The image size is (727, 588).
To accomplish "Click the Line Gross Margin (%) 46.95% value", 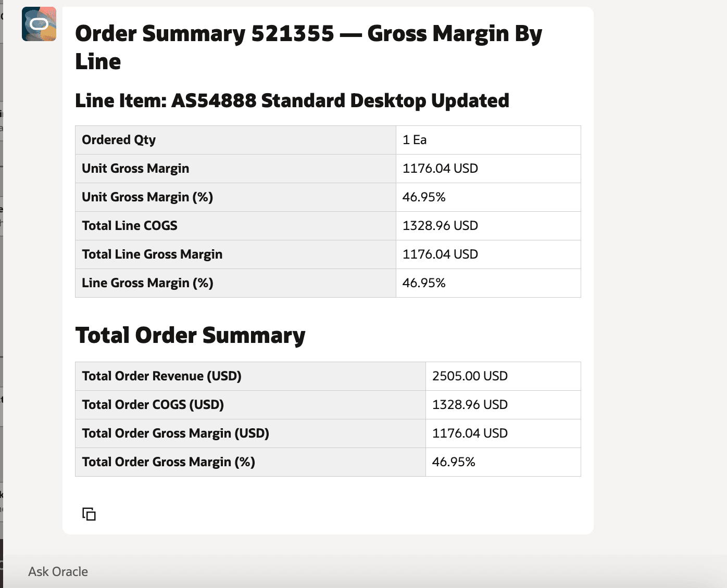I will (x=424, y=283).
